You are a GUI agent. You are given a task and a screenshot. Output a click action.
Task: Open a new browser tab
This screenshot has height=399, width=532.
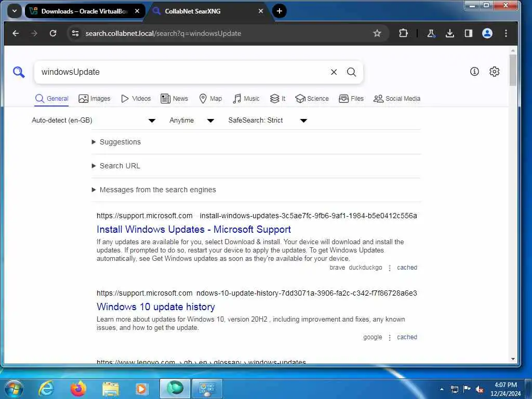(279, 11)
